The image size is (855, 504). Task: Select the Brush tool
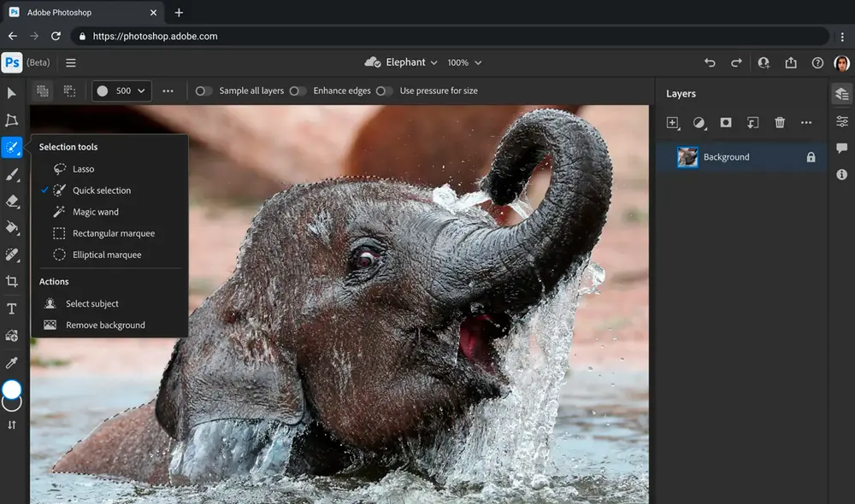click(x=11, y=174)
